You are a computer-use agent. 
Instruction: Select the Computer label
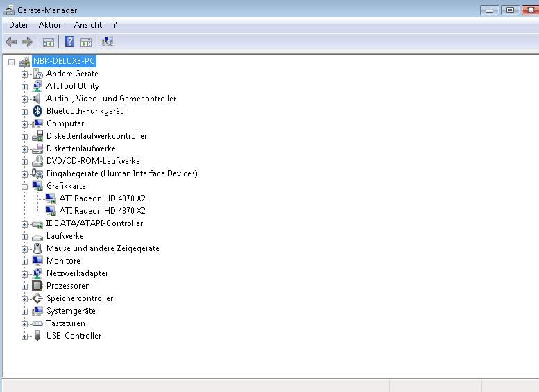click(x=65, y=123)
